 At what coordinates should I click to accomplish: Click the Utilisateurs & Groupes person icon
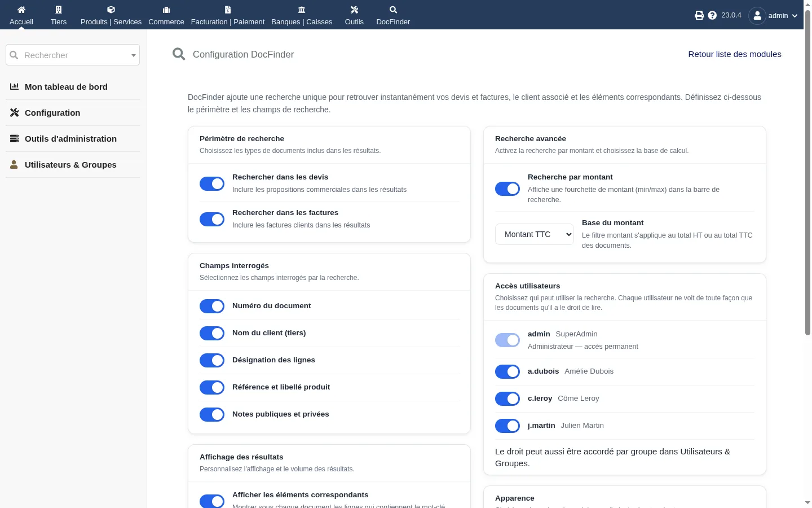point(15,164)
